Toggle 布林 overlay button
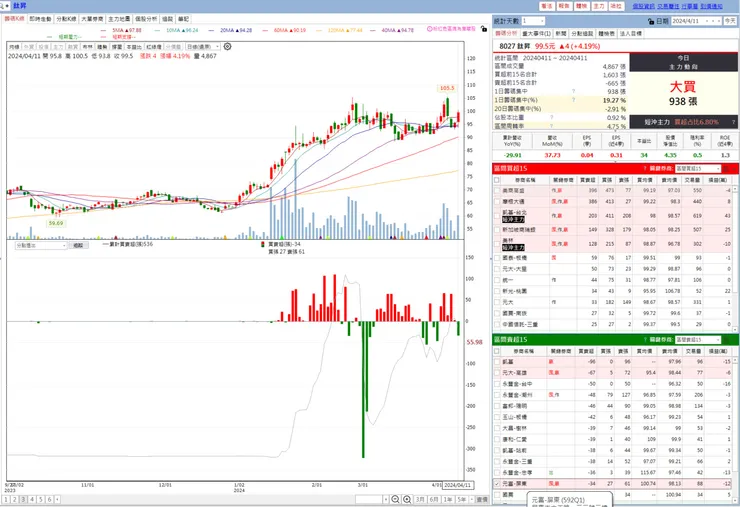The height and width of the screenshot is (507, 740). tap(88, 47)
